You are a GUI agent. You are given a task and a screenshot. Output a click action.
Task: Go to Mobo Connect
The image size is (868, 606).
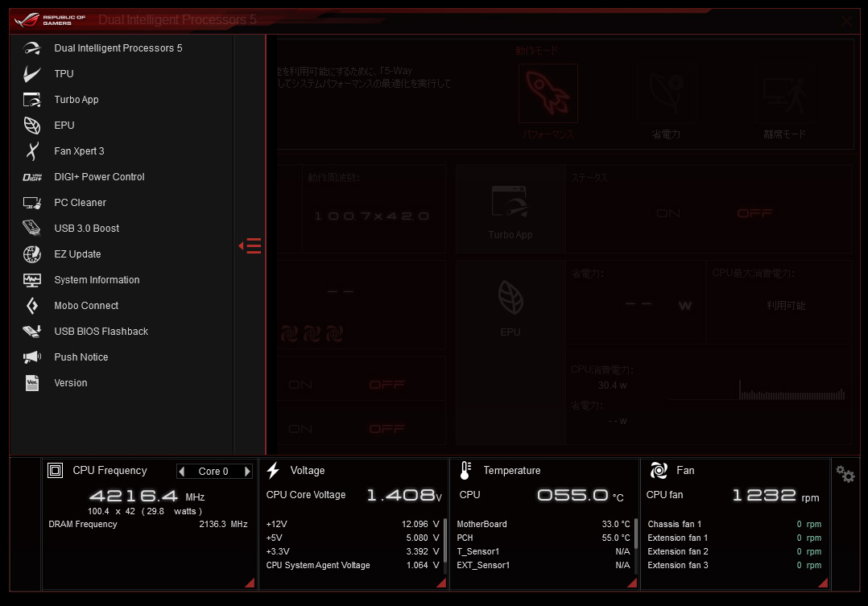point(86,306)
